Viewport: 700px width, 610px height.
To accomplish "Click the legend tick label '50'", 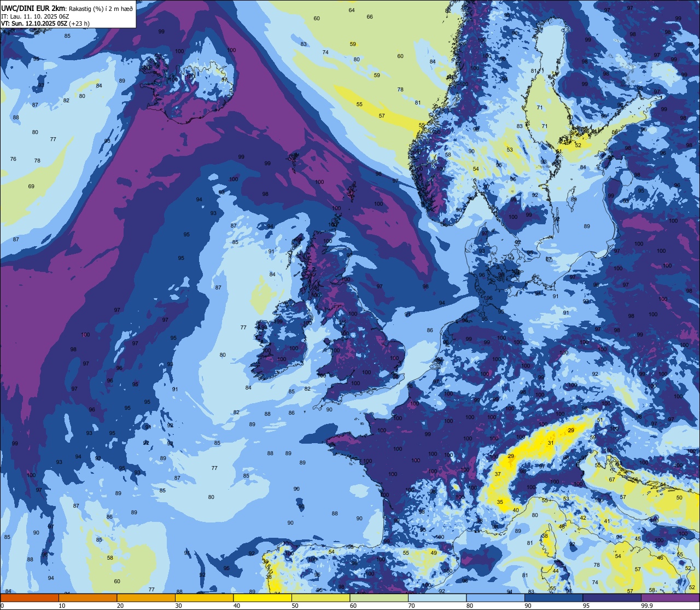I will 295,606.
